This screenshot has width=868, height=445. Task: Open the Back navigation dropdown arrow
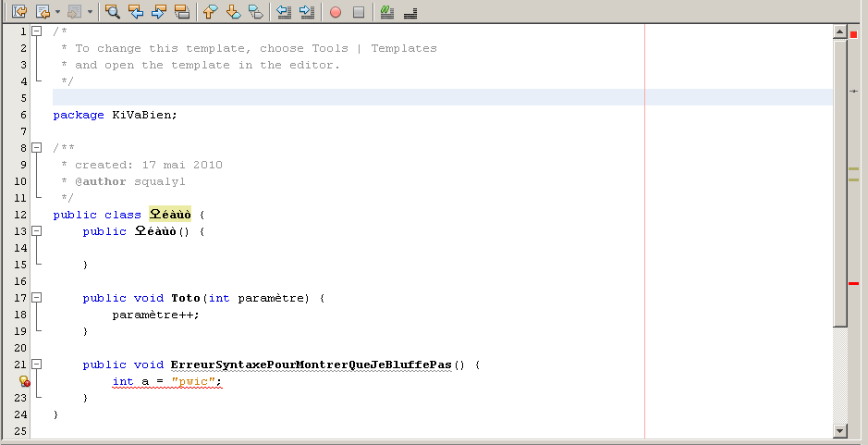pyautogui.click(x=57, y=12)
